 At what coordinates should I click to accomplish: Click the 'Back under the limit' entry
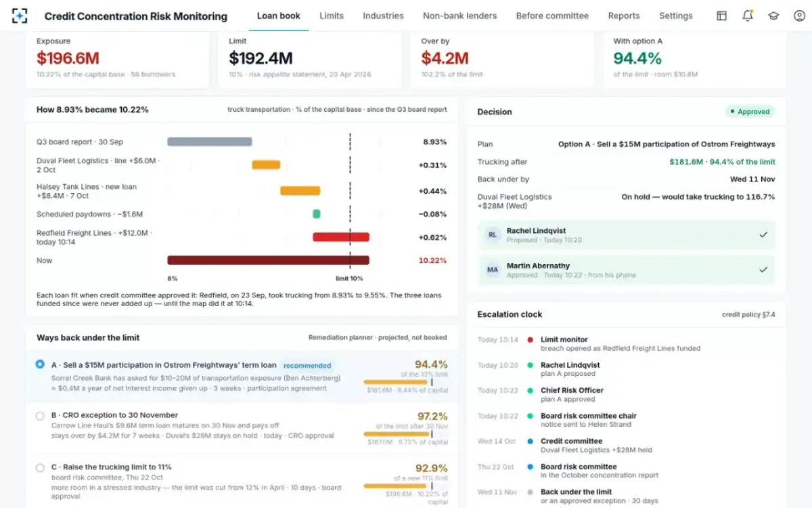point(600,496)
